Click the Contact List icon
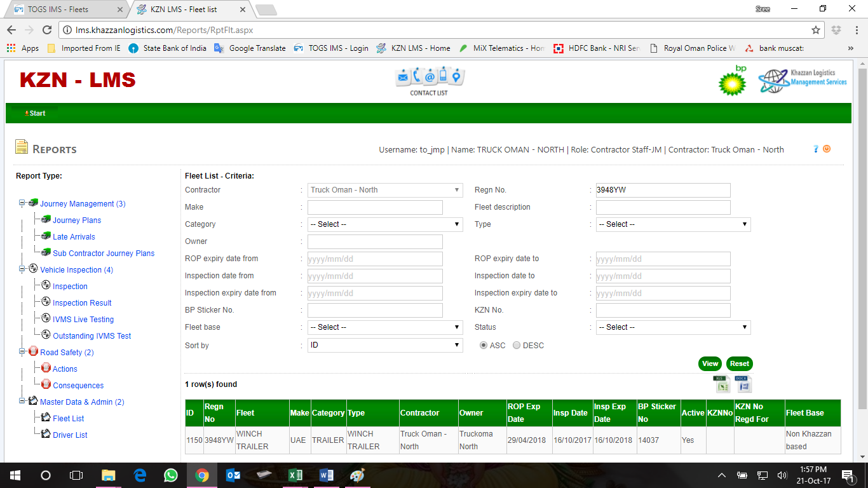868x488 pixels. click(x=429, y=81)
